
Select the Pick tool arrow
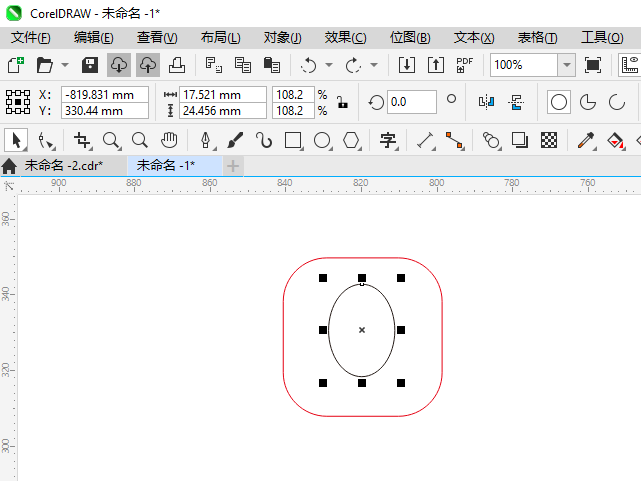16,140
